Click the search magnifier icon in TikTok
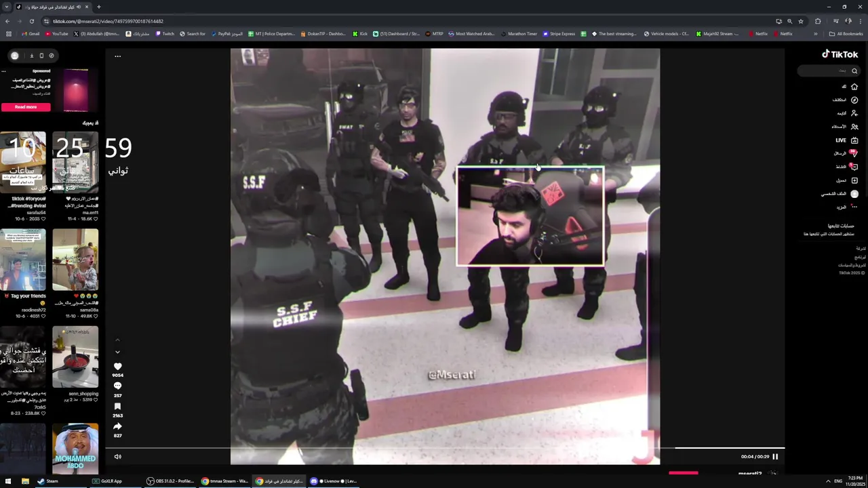868x488 pixels. [854, 70]
